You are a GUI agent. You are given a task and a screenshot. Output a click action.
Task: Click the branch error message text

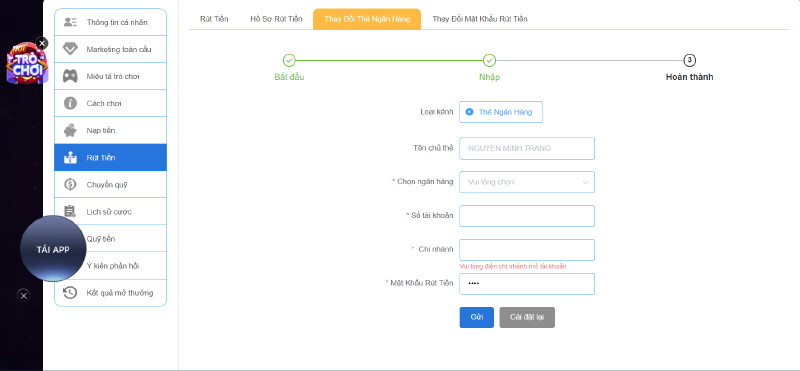(513, 266)
